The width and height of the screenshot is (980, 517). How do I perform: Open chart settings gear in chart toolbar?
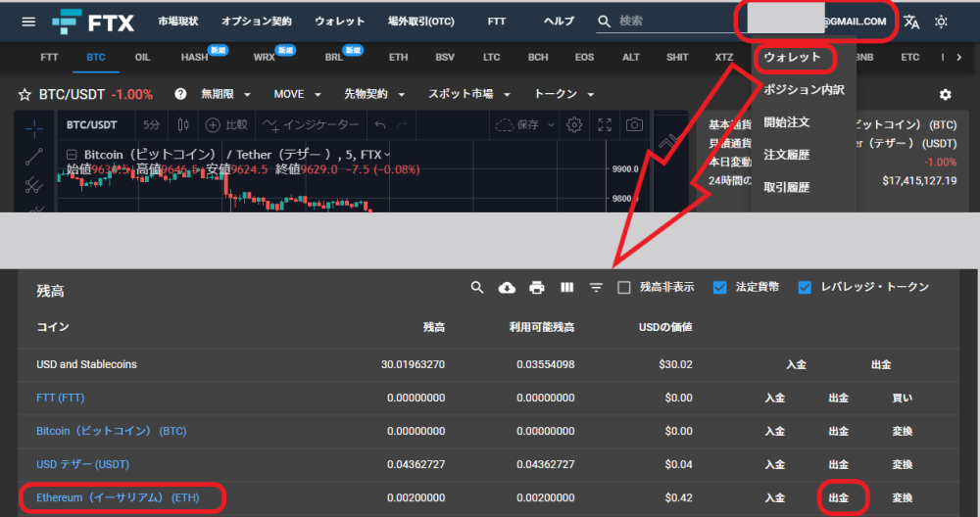(573, 125)
